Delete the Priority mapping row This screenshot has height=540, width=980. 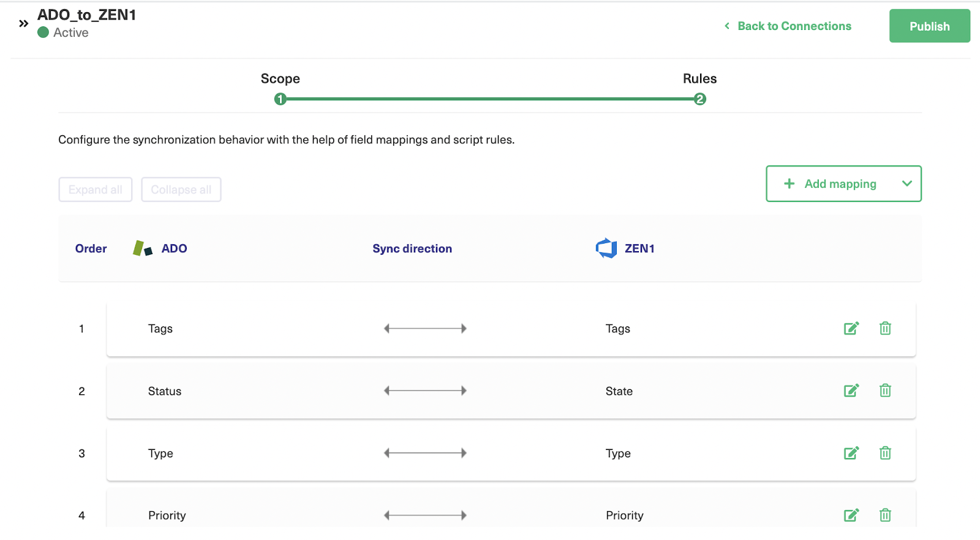(x=885, y=516)
